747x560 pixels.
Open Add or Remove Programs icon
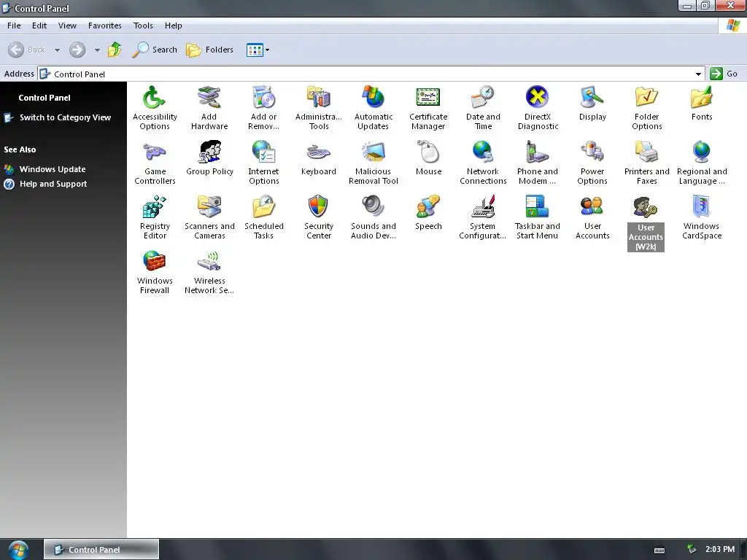coord(263,107)
